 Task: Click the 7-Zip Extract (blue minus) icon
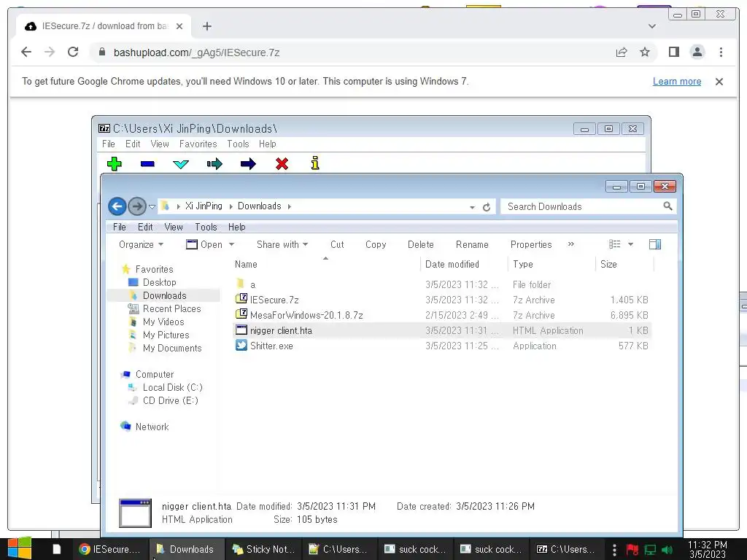tap(147, 164)
